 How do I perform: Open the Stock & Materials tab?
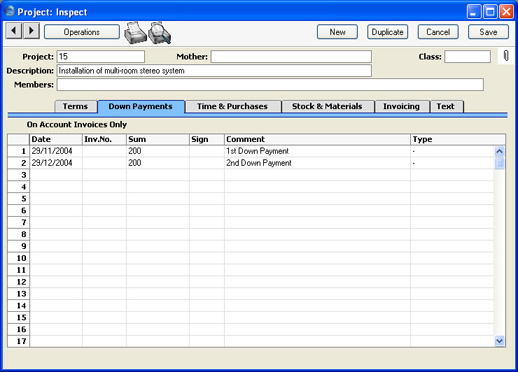327,106
